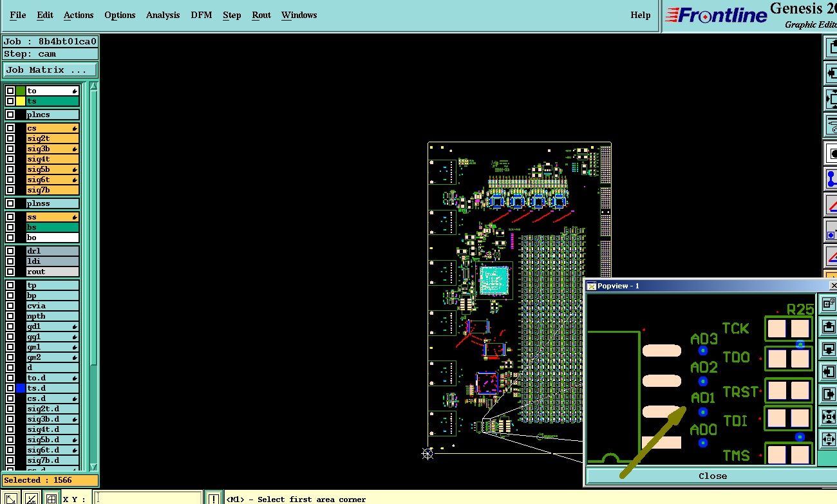Viewport: 837px width, 504px height.
Task: Select the 'ldi' layer name
Action: click(x=53, y=261)
